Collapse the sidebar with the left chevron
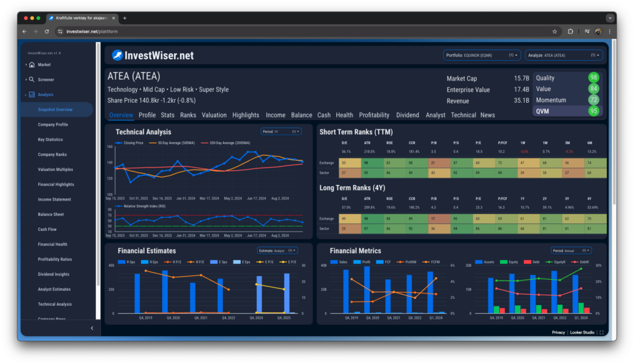 (x=92, y=329)
